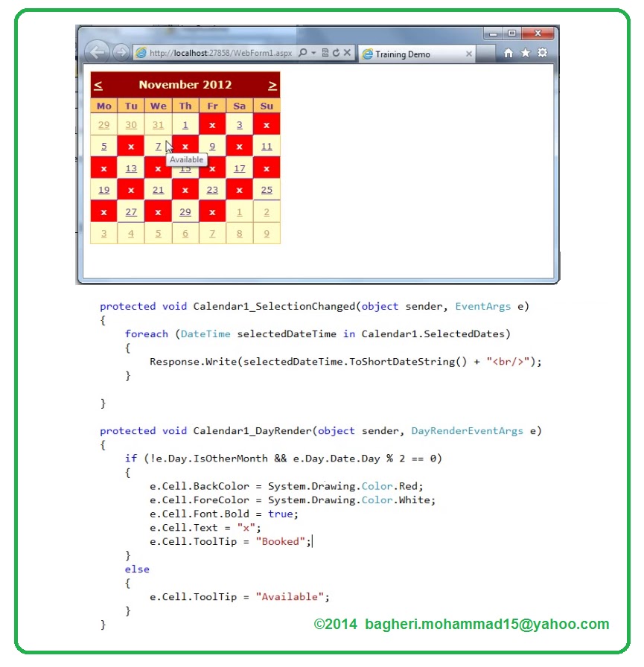Click Calendar1_SelectionChanged in the code
This screenshot has width=644, height=667.
274,306
